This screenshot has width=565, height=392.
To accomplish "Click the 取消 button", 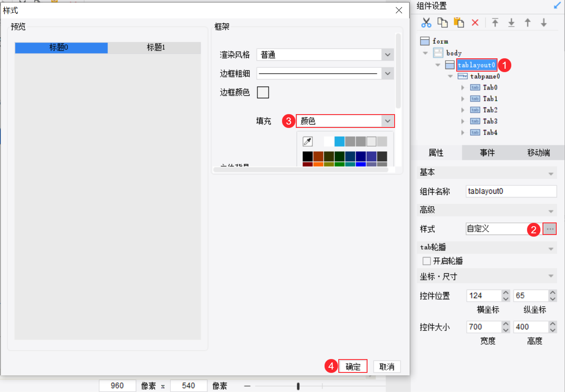I will [387, 367].
